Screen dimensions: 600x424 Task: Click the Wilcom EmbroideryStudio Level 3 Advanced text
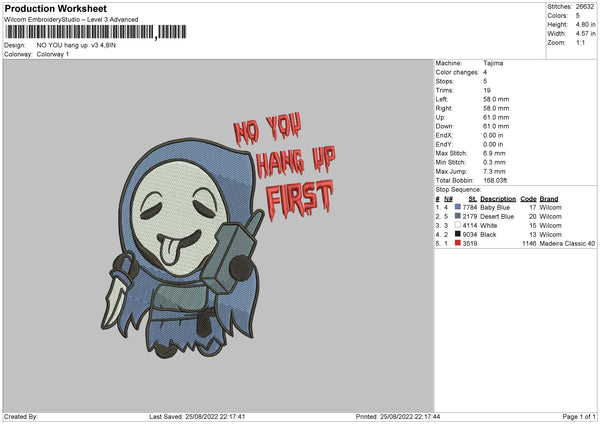[x=71, y=20]
